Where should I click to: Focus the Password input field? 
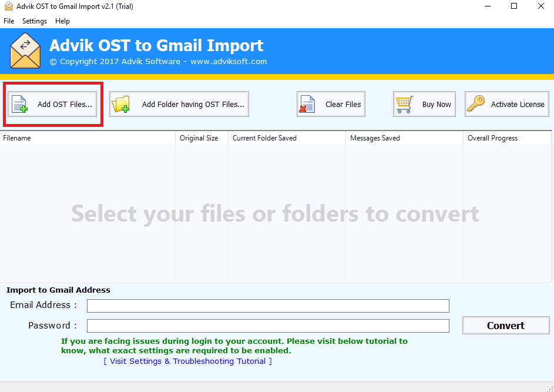pyautogui.click(x=268, y=326)
